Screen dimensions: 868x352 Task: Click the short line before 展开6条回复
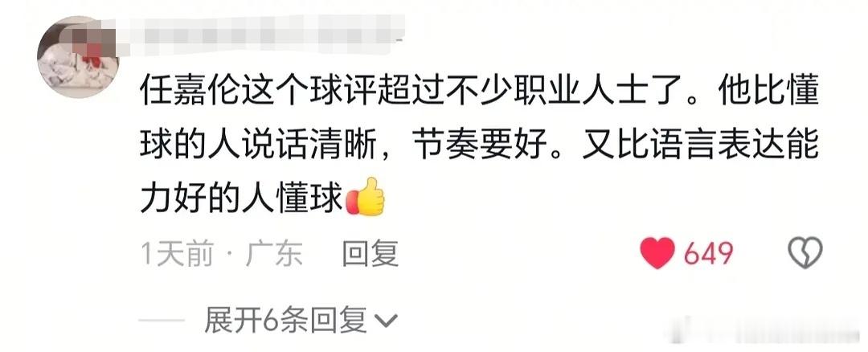[161, 321]
